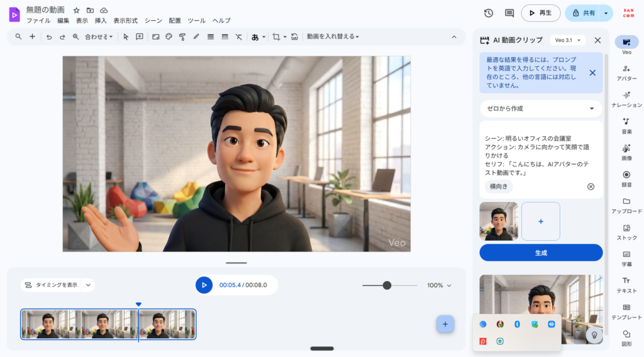Click the timeline zoom slider handle
Viewport: 644px width, 357px height.
(x=387, y=285)
